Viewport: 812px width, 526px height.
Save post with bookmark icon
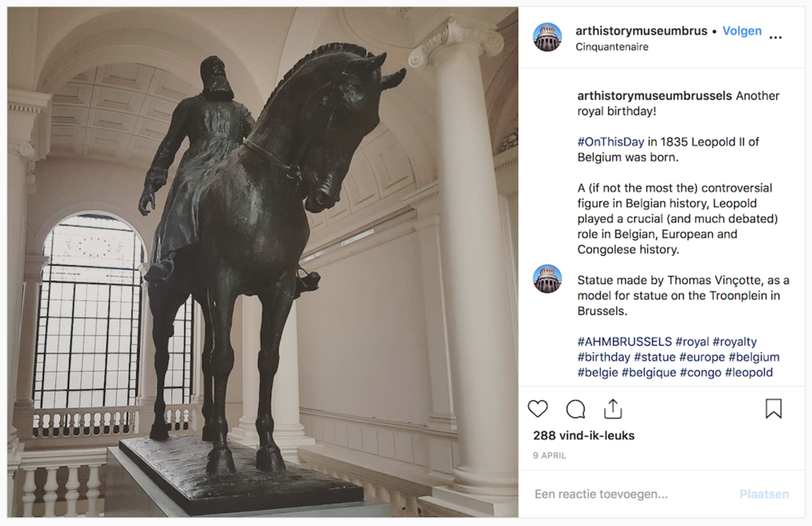pos(773,409)
